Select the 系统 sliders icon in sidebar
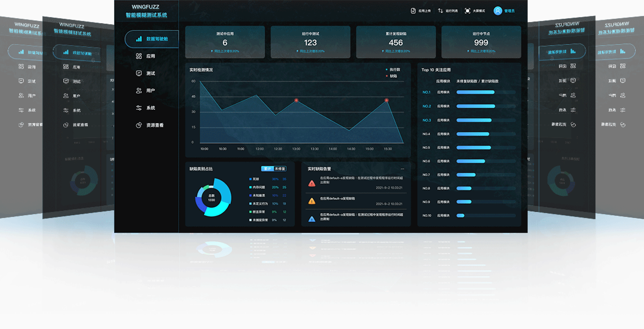 coord(139,108)
